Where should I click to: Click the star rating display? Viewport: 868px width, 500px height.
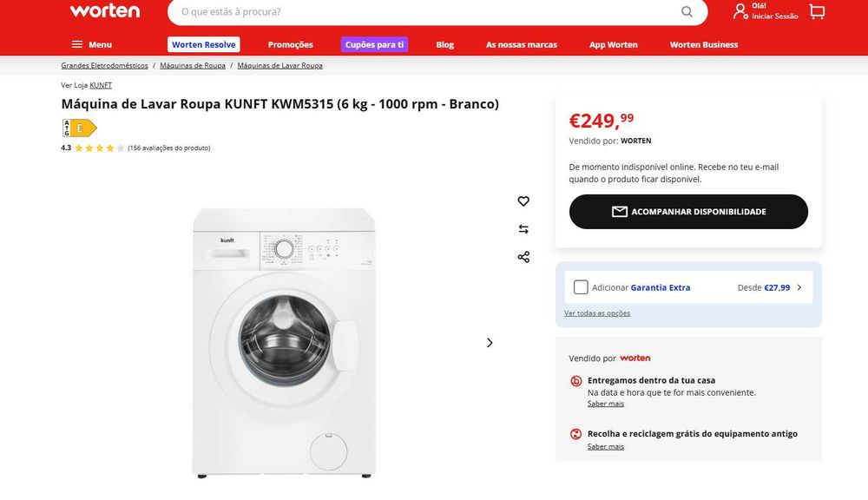coord(99,148)
